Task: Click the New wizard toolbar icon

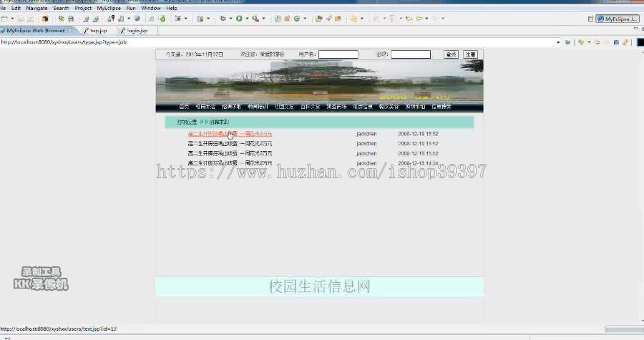Action: tap(4, 19)
